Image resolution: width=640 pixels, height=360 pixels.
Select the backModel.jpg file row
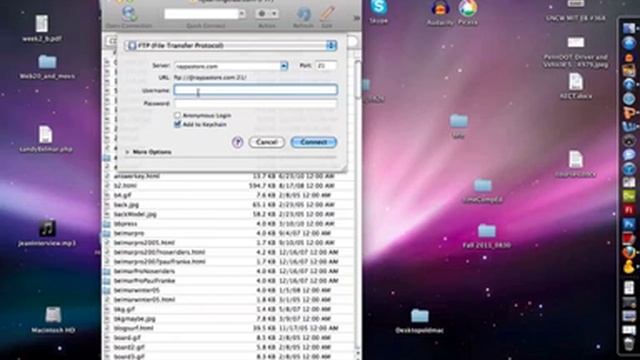point(229,214)
